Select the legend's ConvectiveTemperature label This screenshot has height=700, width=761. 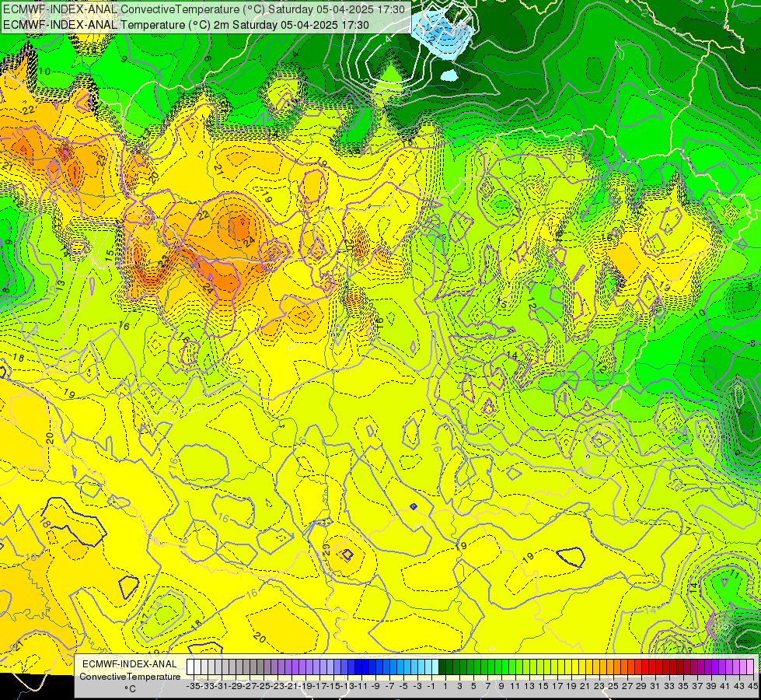[130, 676]
